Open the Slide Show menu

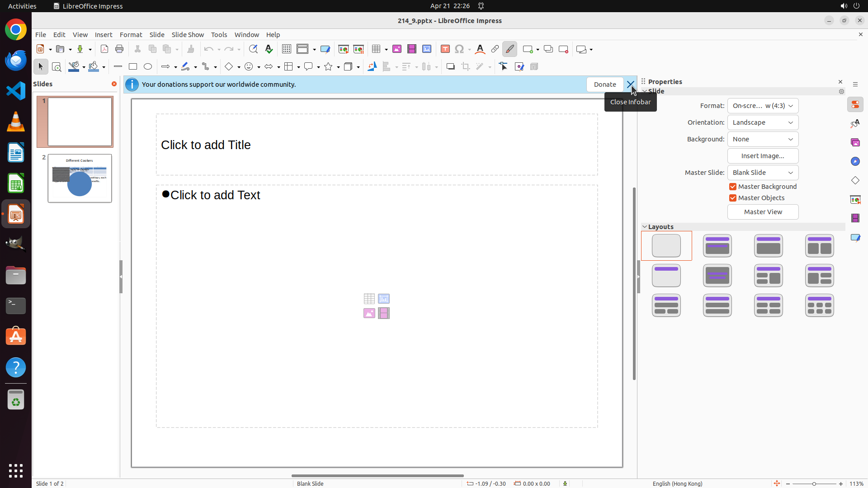pos(188,35)
